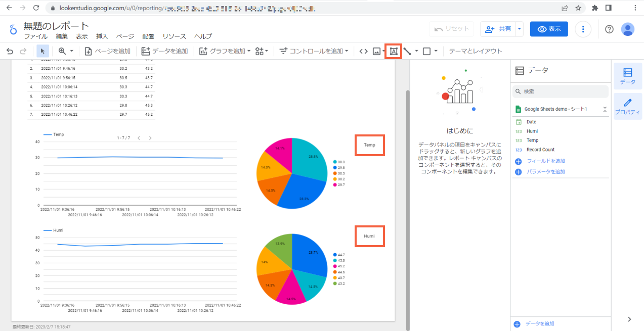Click the 検索 search field in data panel

point(560,91)
